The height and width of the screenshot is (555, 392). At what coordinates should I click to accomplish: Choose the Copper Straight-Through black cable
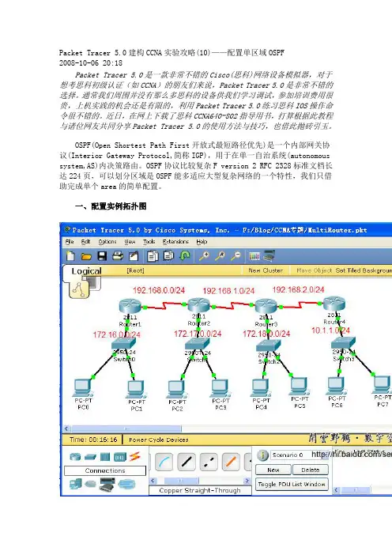click(186, 462)
